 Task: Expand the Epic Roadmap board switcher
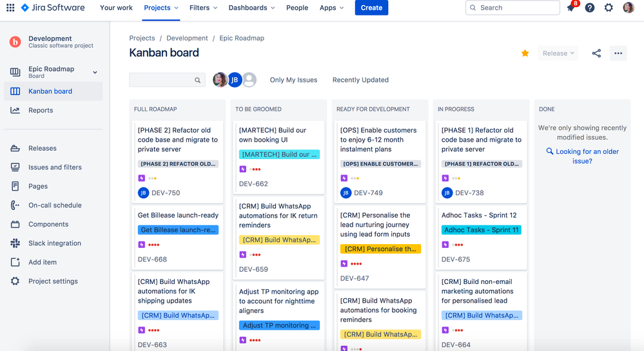tap(95, 72)
